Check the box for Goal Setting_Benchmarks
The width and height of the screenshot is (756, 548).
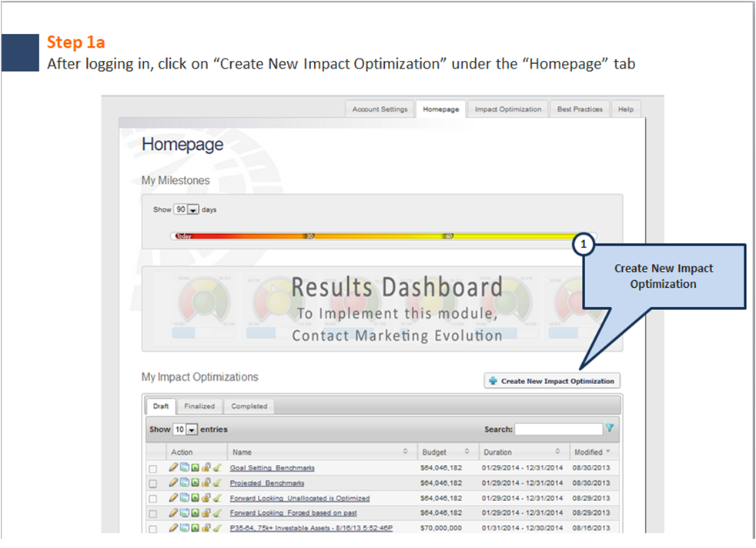coord(152,469)
